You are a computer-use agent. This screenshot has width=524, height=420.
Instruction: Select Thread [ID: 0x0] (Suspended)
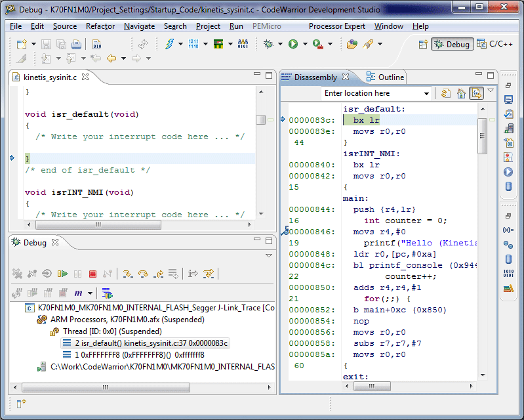click(106, 331)
